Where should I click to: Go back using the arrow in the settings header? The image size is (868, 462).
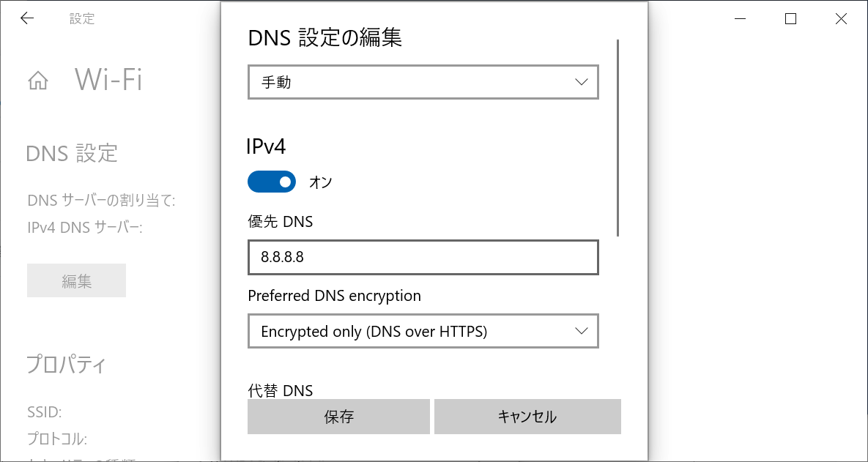click(26, 18)
